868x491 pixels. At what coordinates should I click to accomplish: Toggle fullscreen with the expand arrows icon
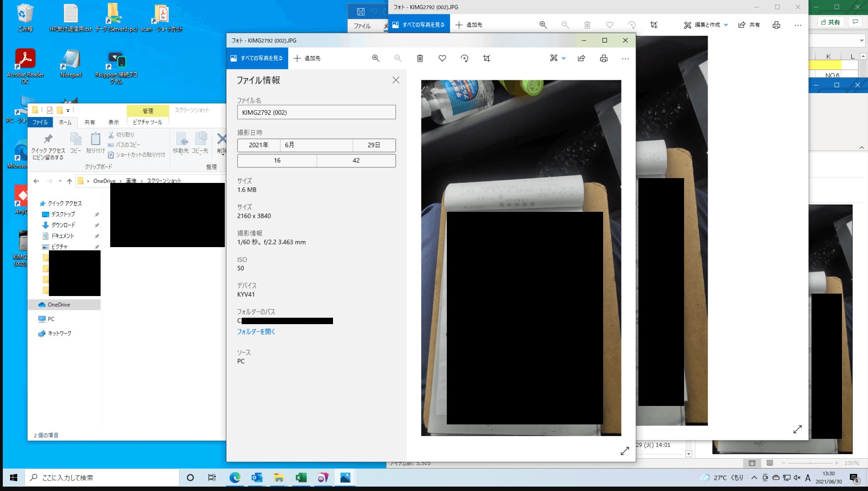click(x=624, y=451)
